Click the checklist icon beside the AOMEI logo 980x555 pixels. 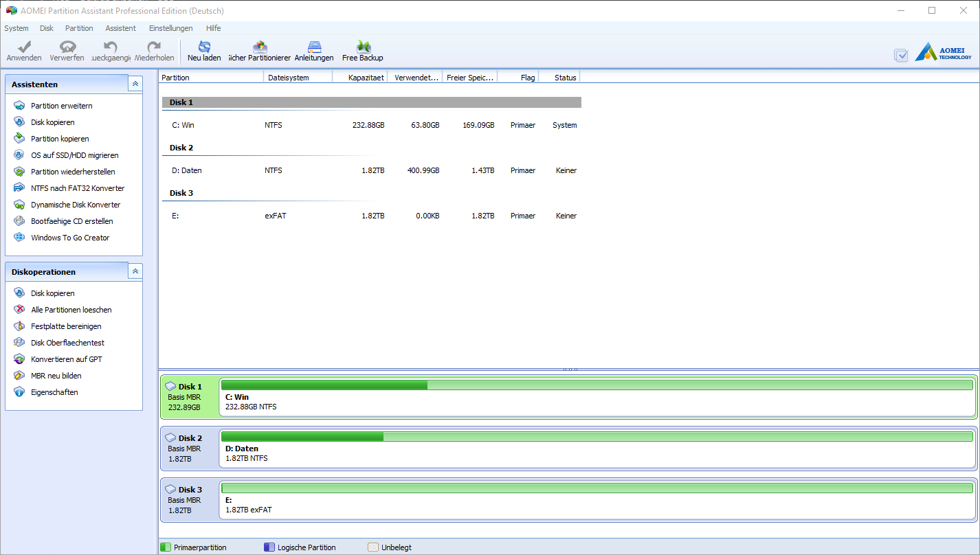(x=901, y=55)
